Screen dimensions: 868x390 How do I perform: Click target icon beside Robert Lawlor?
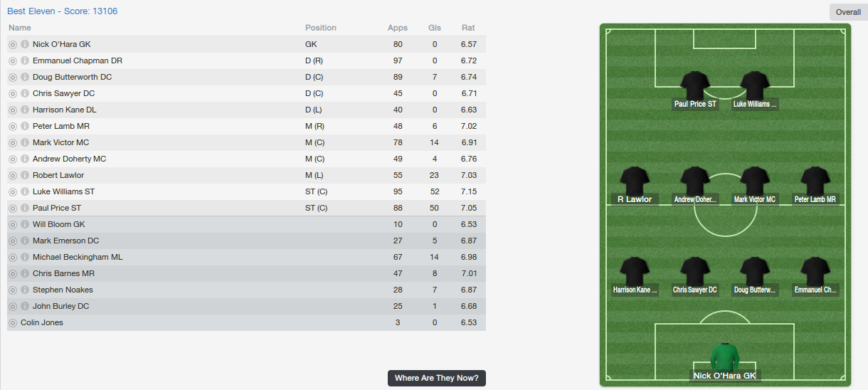pos(13,175)
